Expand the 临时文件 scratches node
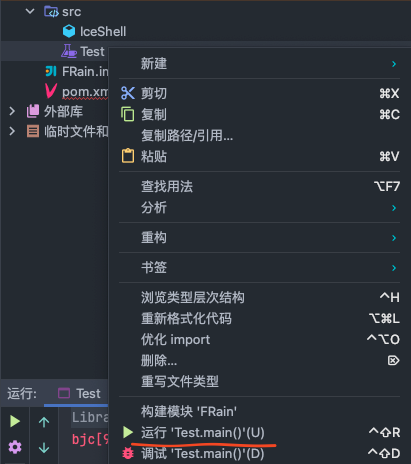Viewport: 411px width, 464px height. [x=12, y=131]
